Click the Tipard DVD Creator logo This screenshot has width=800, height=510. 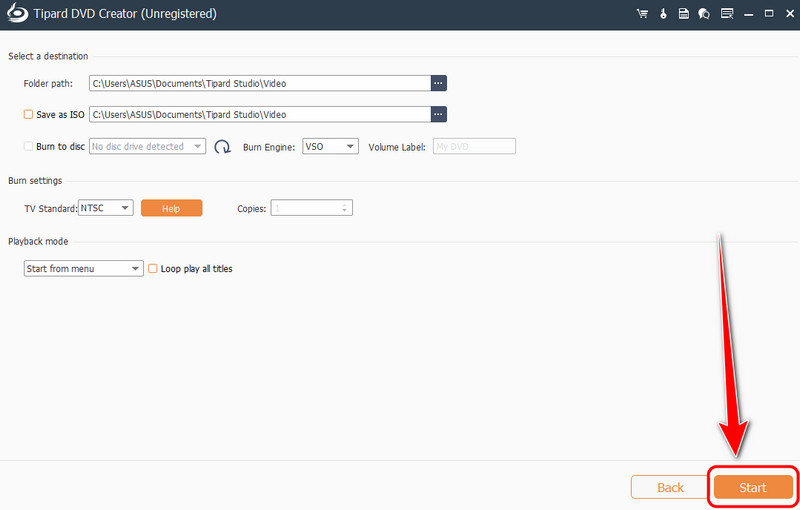point(17,13)
